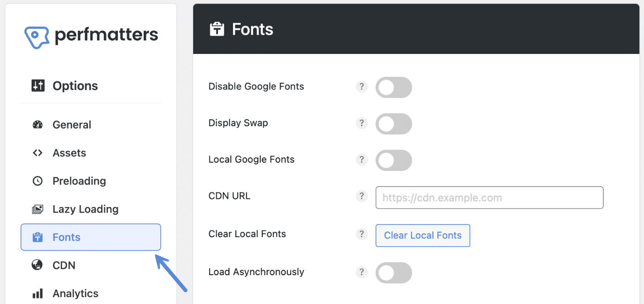The height and width of the screenshot is (304, 644).
Task: Click the CDN globe icon
Action: 38,265
